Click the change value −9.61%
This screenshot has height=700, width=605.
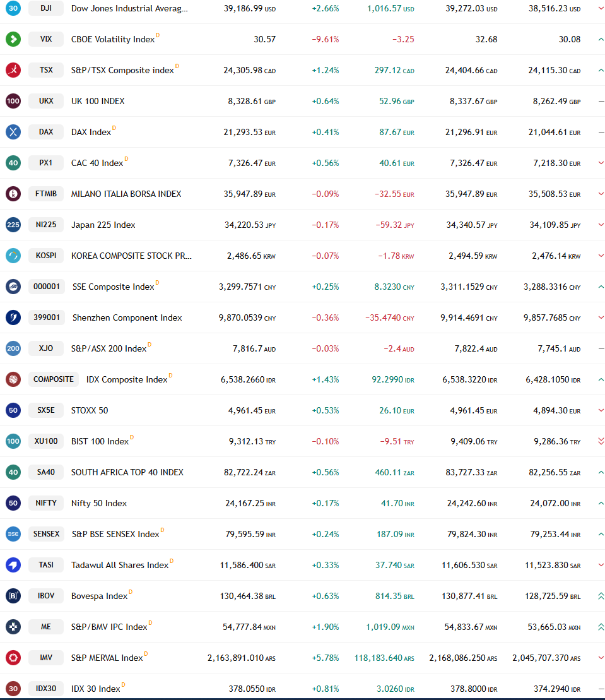pos(326,39)
